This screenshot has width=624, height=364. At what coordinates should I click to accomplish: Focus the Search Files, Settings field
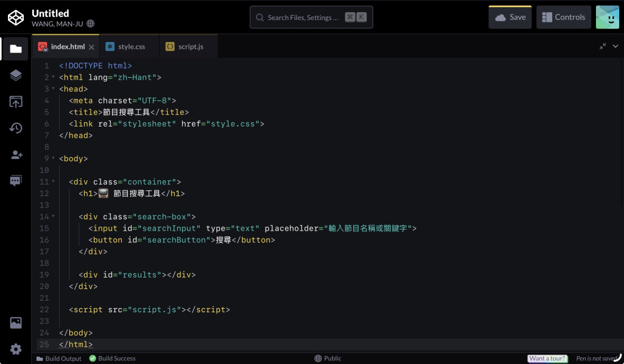pos(311,17)
